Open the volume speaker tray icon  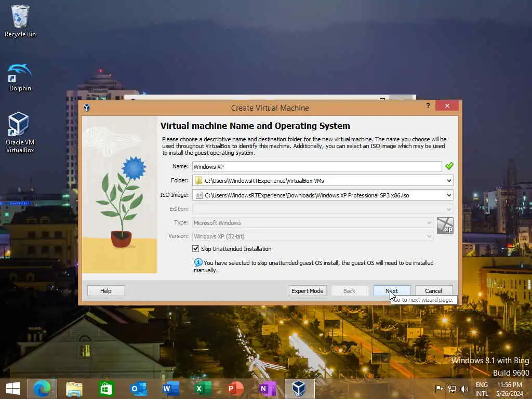point(464,389)
